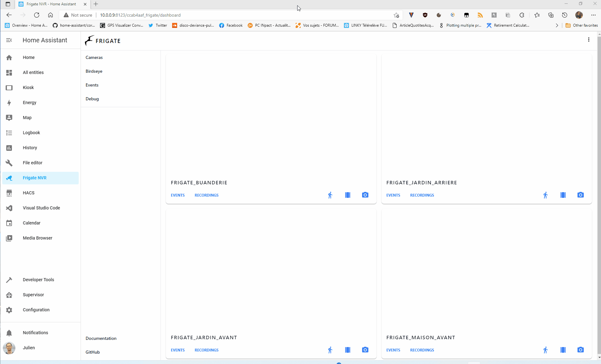Open the Map view
601x364 pixels.
pyautogui.click(x=27, y=118)
